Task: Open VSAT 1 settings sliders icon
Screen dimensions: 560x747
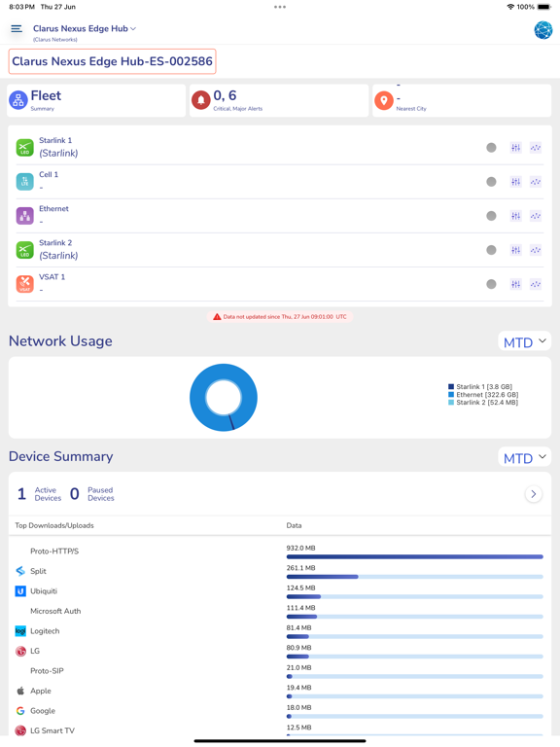Action: (x=515, y=284)
